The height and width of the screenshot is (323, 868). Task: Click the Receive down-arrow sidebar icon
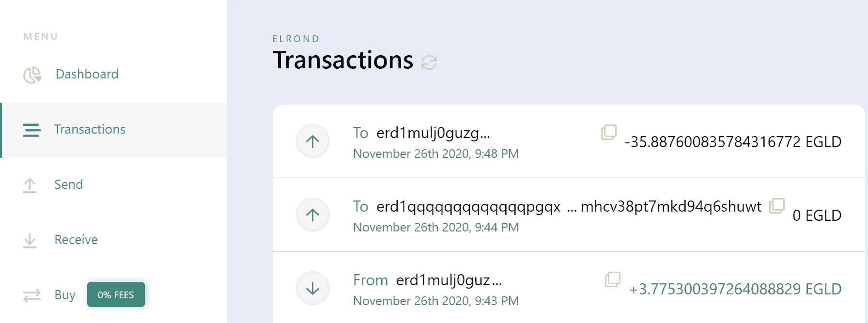pyautogui.click(x=30, y=240)
